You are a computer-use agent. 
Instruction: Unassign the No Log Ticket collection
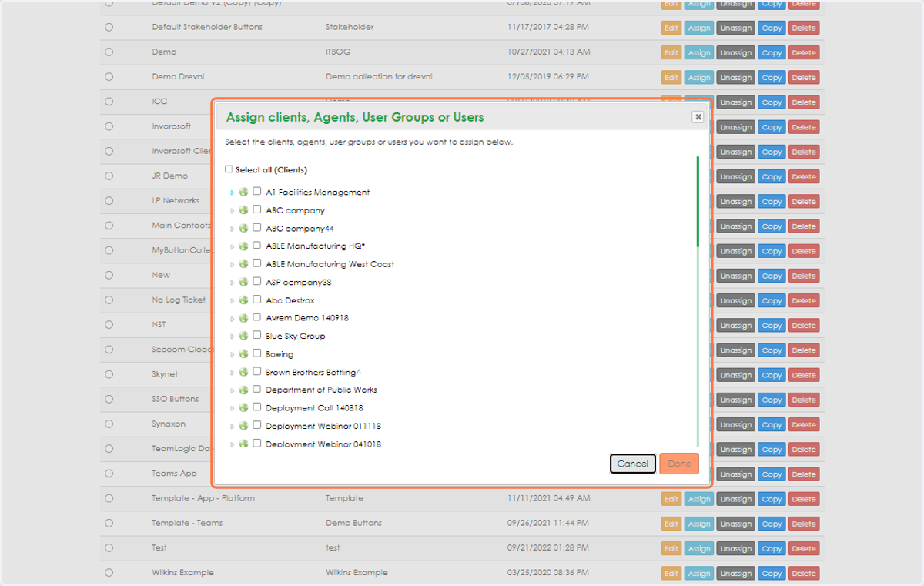coord(736,300)
